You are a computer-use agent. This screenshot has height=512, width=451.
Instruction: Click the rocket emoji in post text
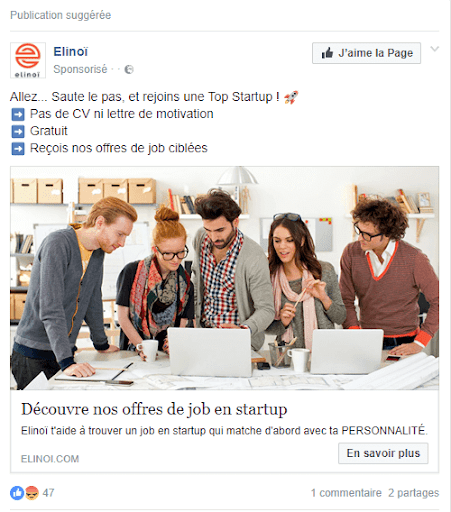[x=291, y=97]
